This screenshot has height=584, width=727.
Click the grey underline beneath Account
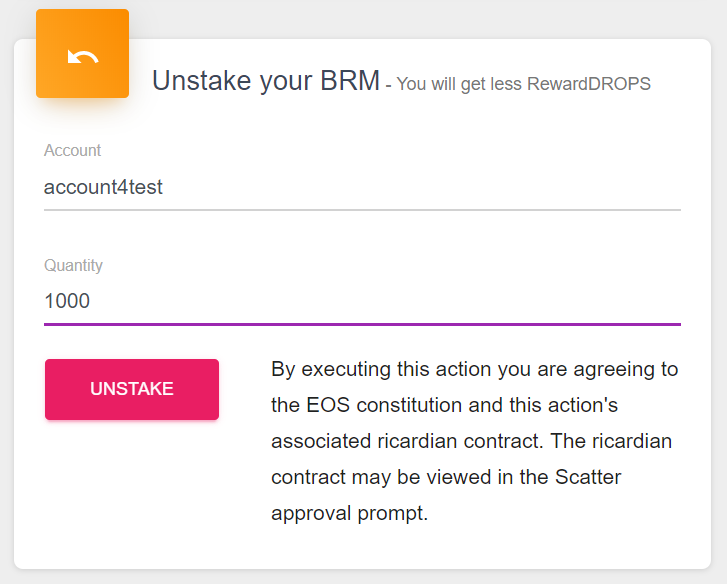[362, 210]
